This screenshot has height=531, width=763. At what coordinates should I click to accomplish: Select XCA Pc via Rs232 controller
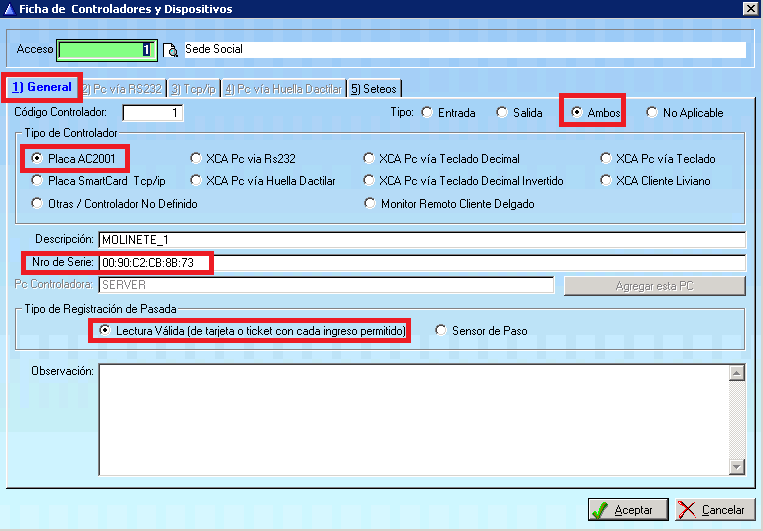click(x=196, y=158)
